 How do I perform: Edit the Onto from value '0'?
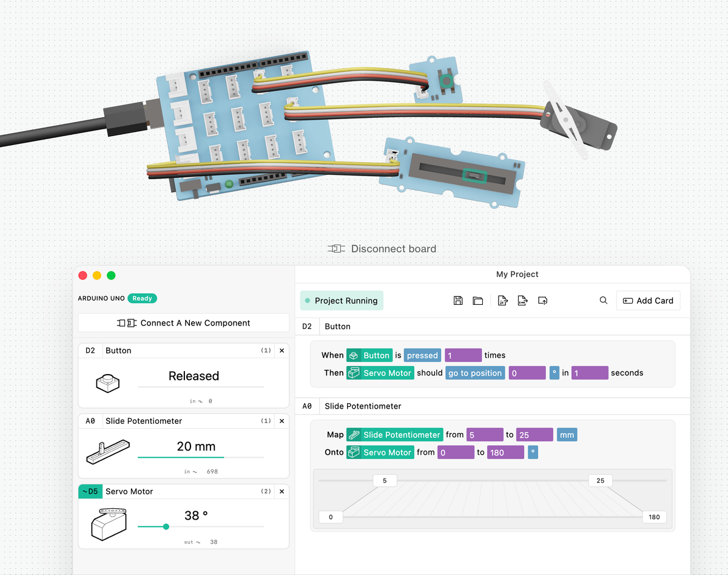click(456, 452)
